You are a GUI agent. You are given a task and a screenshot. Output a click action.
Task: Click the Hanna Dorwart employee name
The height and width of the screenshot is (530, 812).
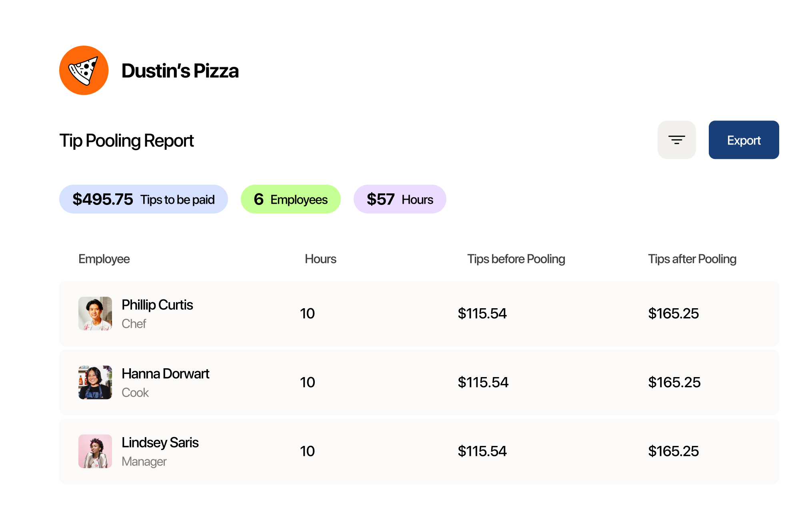pyautogui.click(x=165, y=374)
